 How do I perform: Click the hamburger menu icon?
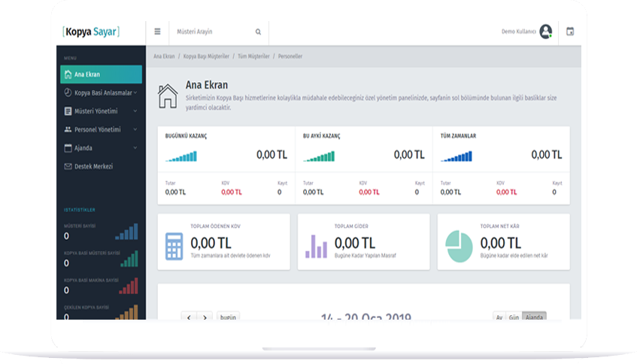(158, 32)
